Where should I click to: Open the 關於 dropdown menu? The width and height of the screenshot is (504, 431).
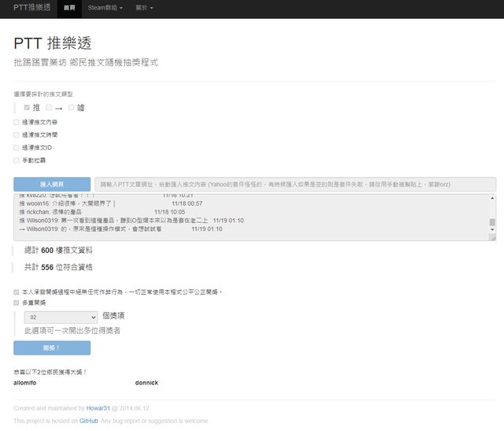(144, 8)
